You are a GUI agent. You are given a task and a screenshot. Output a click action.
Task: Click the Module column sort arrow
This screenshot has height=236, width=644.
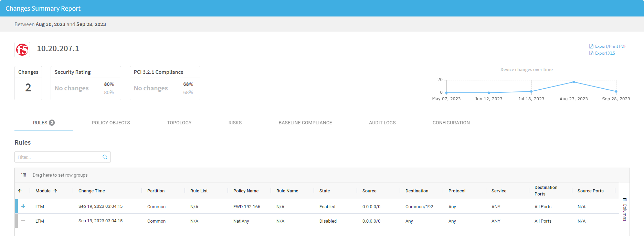tap(55, 191)
